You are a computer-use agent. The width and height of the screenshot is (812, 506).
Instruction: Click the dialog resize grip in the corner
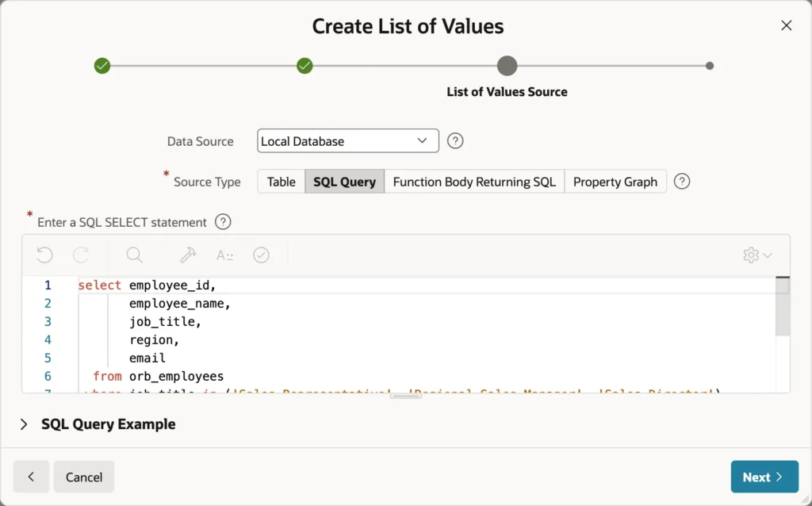click(x=806, y=500)
